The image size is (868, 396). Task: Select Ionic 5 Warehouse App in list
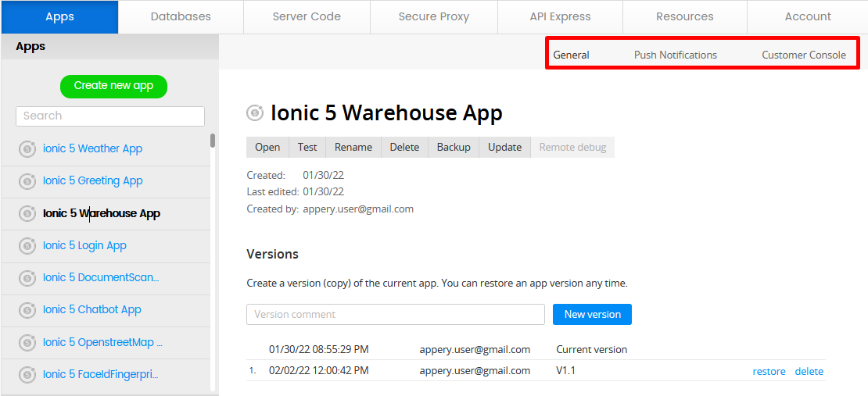tap(102, 213)
